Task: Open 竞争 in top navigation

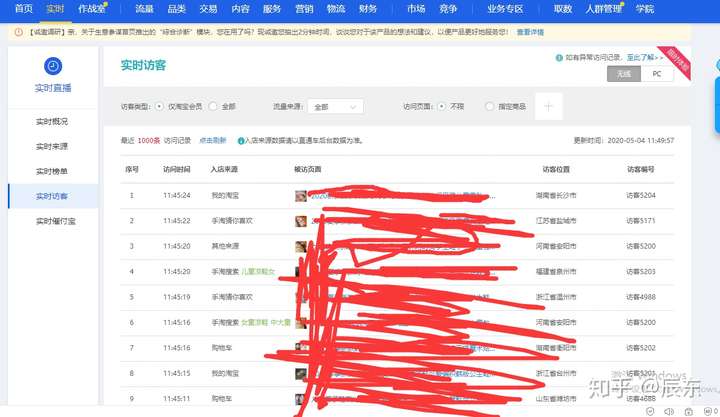Action: click(x=448, y=9)
